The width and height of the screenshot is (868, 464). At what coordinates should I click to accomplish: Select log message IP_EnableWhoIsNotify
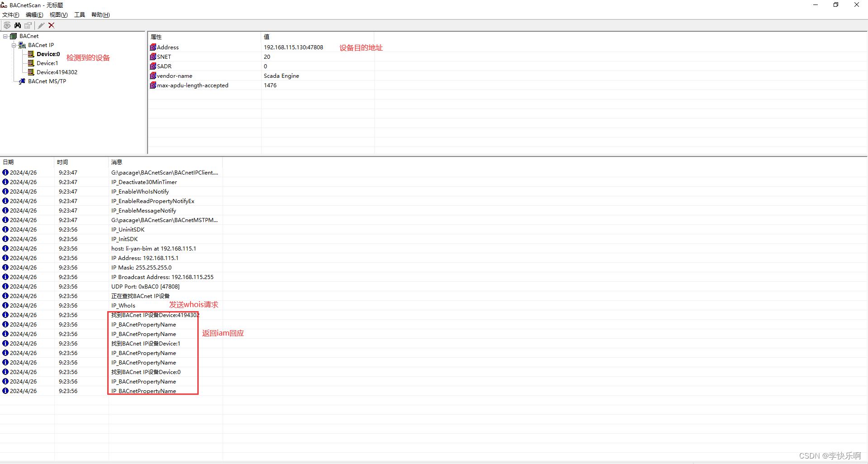click(140, 191)
